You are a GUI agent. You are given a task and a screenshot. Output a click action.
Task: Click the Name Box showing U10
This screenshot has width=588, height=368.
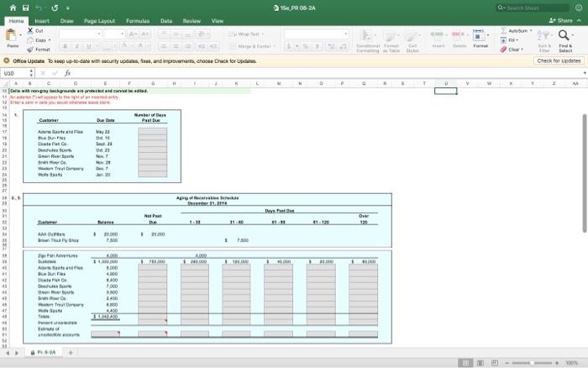(x=18, y=73)
